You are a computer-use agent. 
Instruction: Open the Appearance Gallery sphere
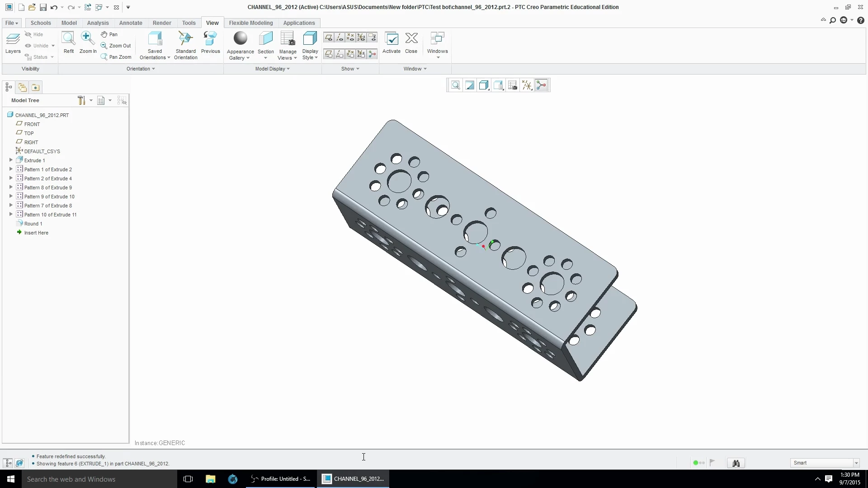point(240,39)
